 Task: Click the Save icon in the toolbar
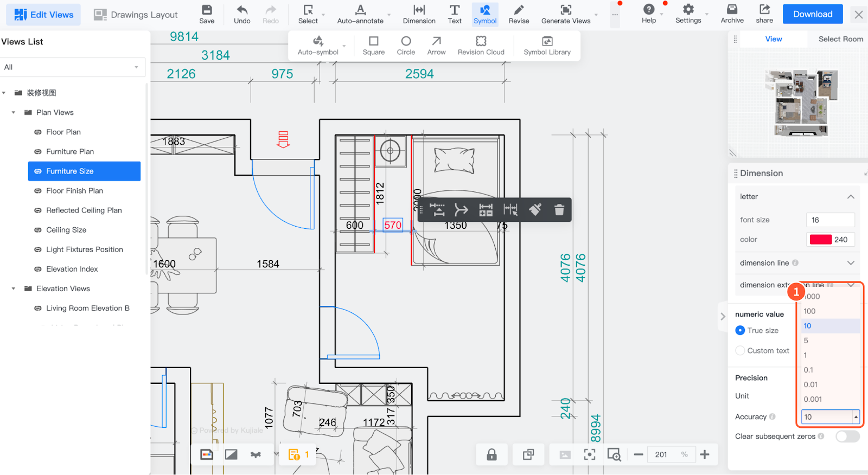pyautogui.click(x=207, y=14)
